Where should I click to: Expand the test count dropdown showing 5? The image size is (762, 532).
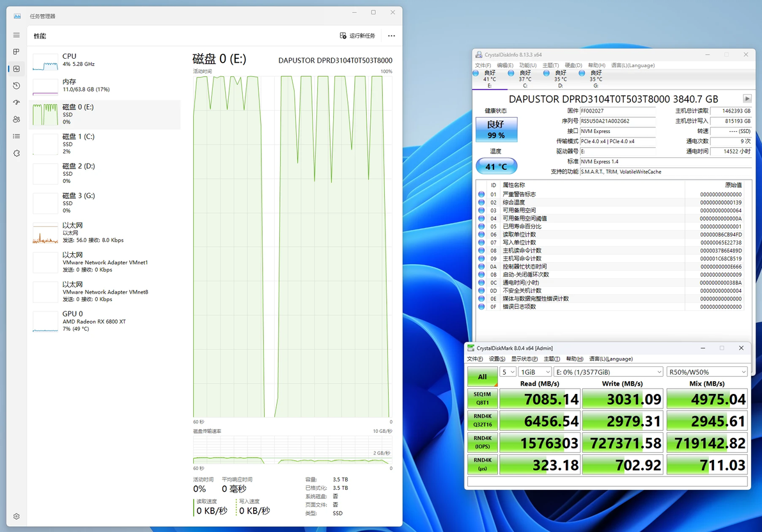[508, 372]
